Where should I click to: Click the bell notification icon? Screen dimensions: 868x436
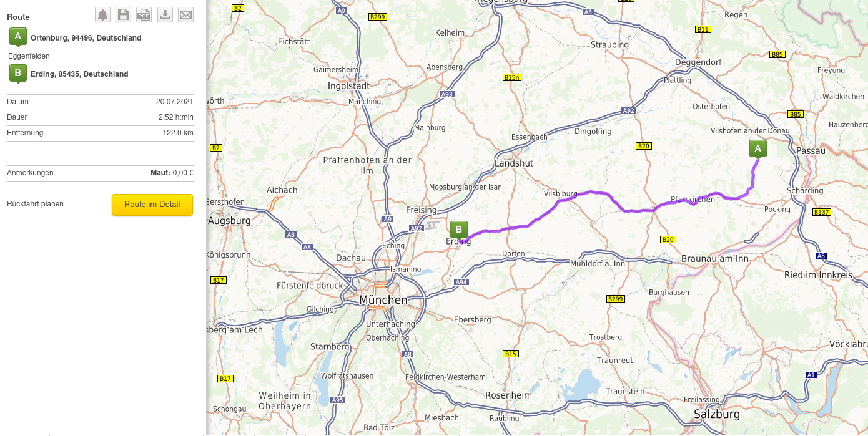click(x=102, y=15)
